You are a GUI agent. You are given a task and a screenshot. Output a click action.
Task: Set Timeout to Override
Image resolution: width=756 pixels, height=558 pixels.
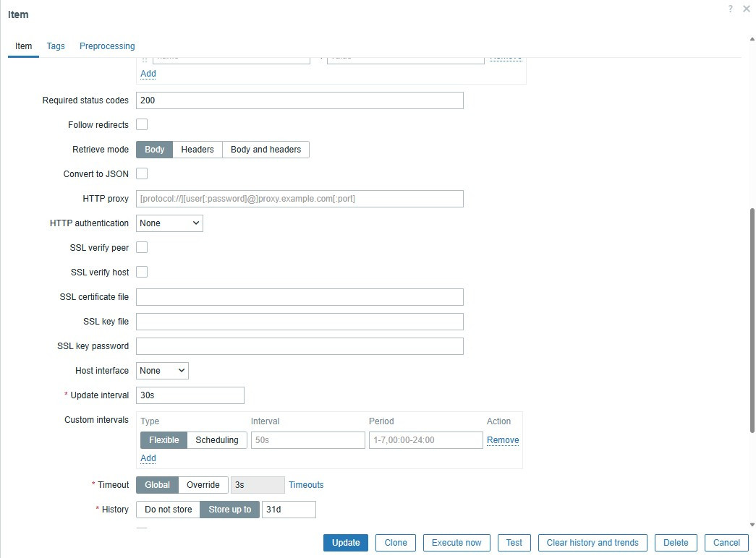click(x=203, y=484)
